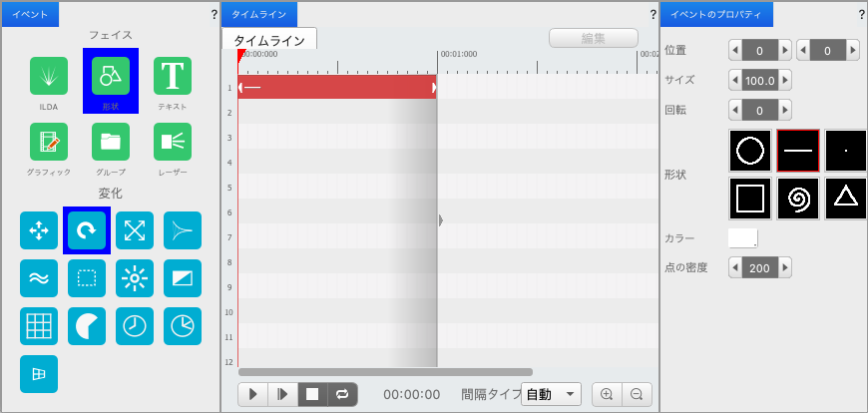Click the 編集 button
The height and width of the screenshot is (413, 868).
(593, 38)
